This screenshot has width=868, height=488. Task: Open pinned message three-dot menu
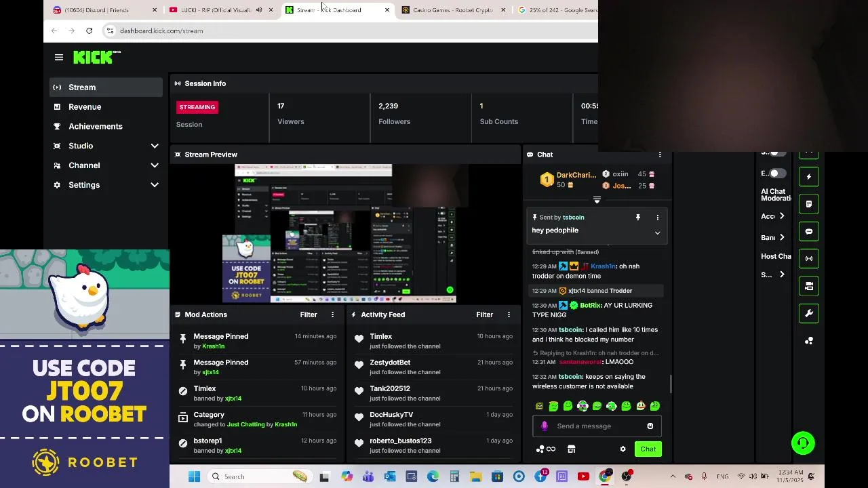tap(657, 218)
